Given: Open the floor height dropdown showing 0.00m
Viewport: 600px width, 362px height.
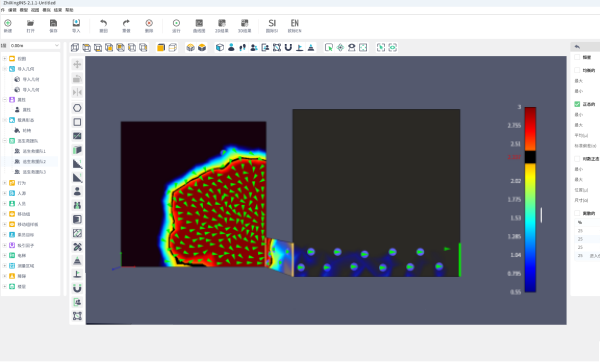Looking at the screenshot, I should 34,46.
